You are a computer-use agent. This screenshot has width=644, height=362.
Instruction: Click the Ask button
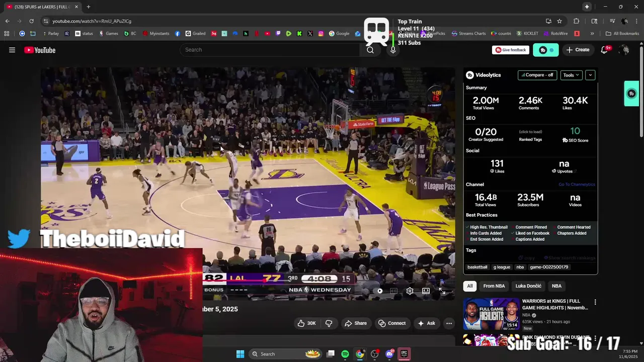click(427, 323)
